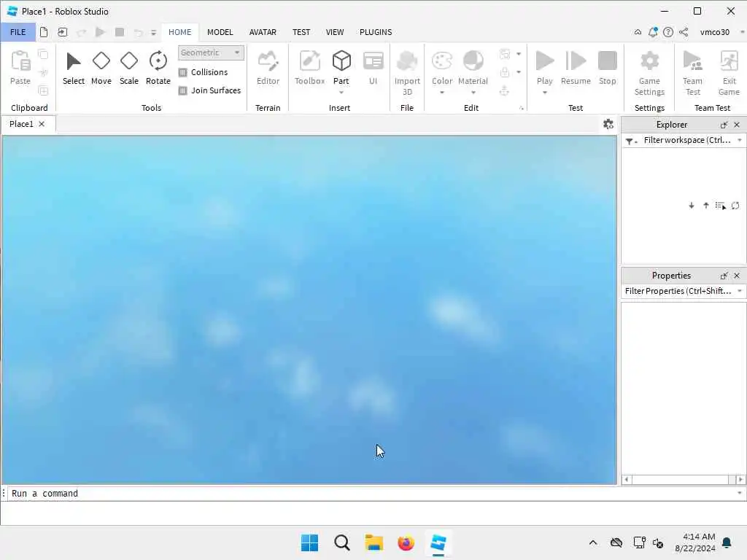
Task: Click the Paste clipboard icon
Action: [x=20, y=61]
